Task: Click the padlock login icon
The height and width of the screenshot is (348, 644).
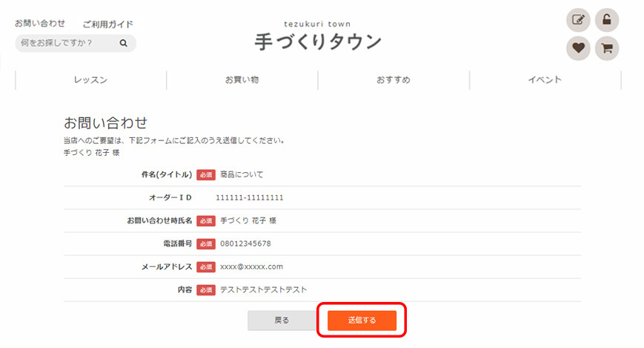Action: pos(606,21)
